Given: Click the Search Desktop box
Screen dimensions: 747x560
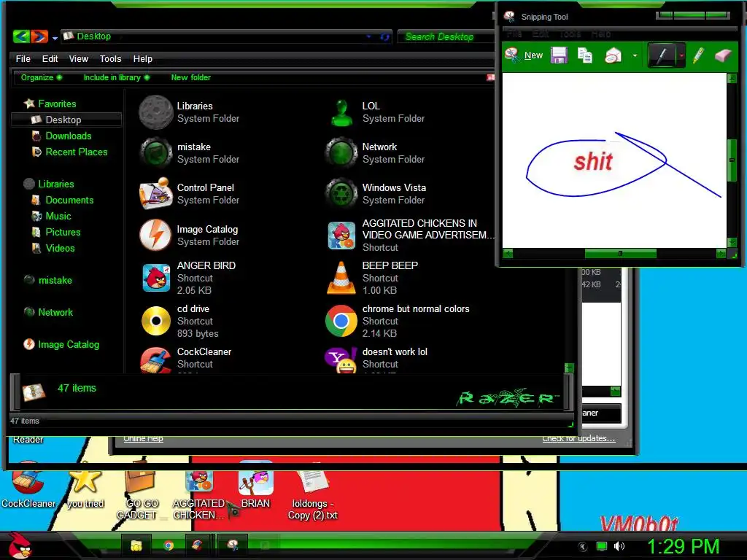Looking at the screenshot, I should coord(446,36).
